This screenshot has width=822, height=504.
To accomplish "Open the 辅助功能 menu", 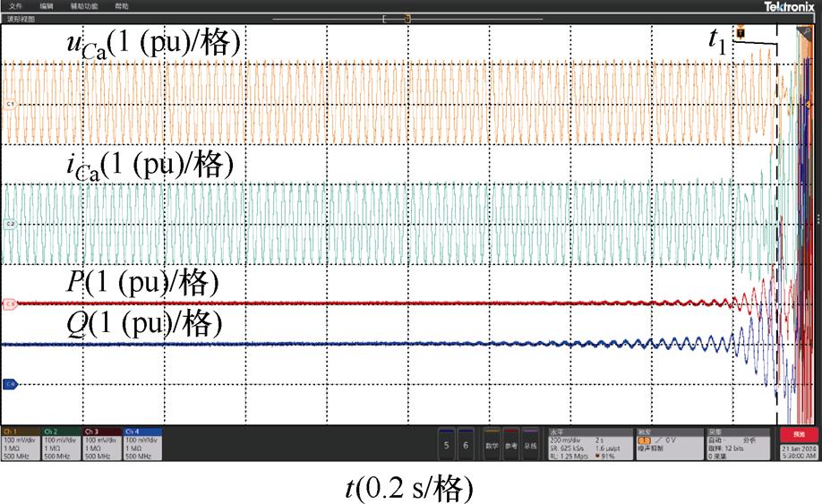I will click(x=84, y=6).
